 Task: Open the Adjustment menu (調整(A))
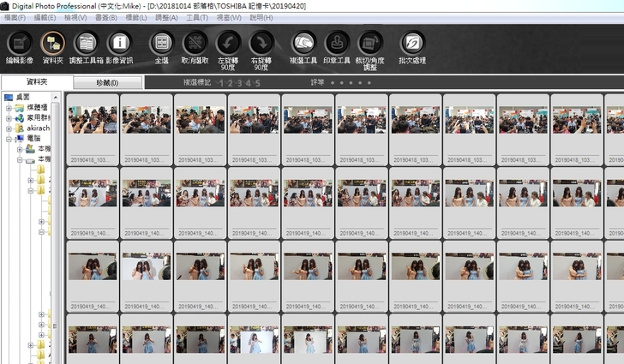(166, 17)
